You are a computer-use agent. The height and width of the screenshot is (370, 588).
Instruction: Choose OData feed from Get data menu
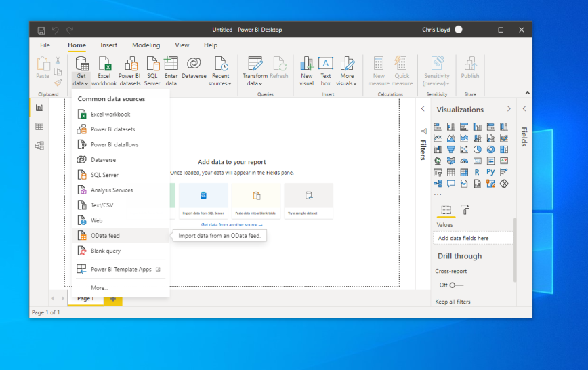click(121, 236)
